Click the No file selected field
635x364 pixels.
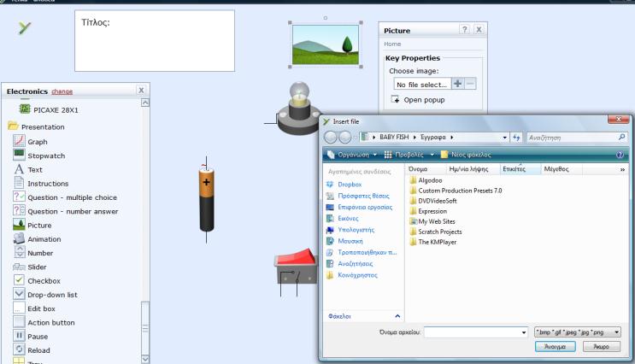tap(422, 85)
